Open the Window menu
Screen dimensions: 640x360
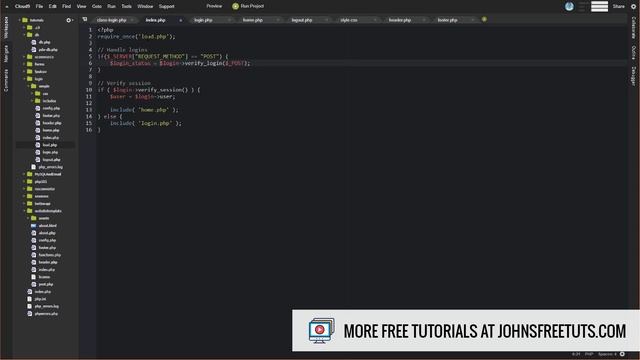[145, 6]
